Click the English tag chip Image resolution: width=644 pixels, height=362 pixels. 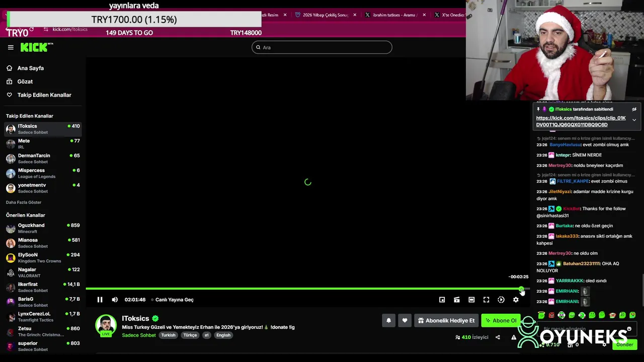coord(223,335)
